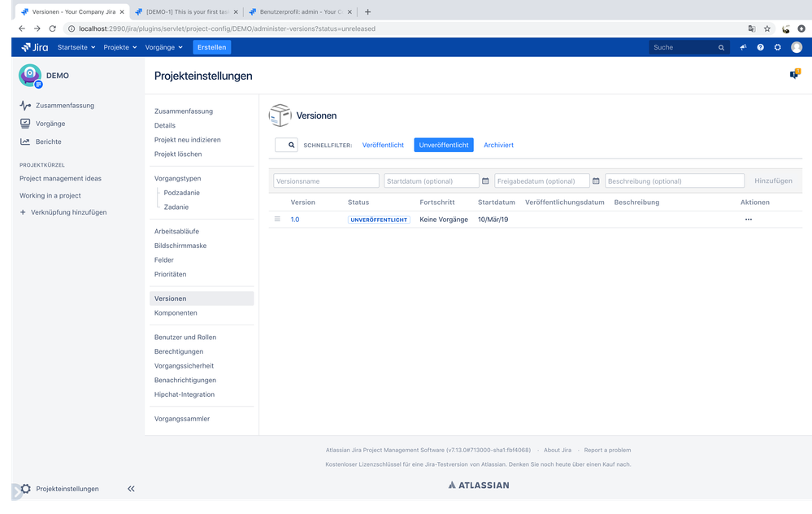Screen dimensions: 812x514
Task: Click the bookmark star icon in address bar
Action: 767,28
